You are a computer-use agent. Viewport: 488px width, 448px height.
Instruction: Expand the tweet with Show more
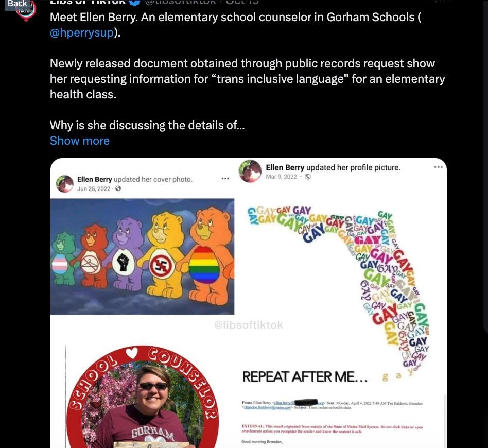pos(79,141)
